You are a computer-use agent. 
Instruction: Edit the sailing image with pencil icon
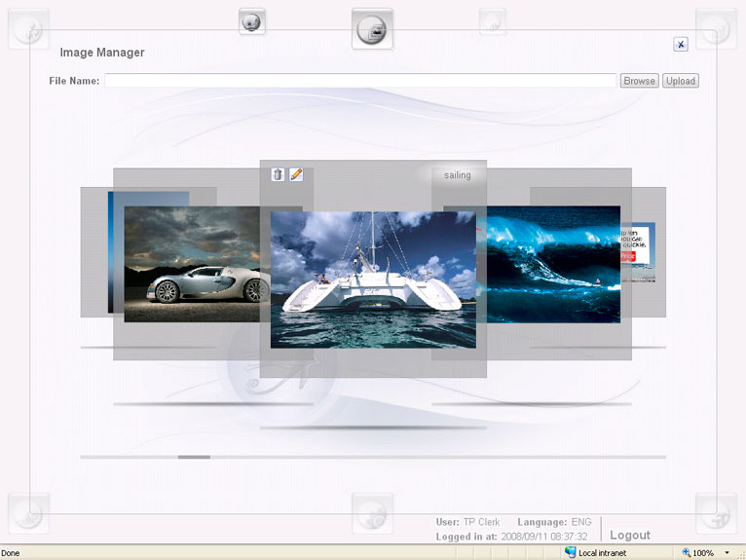tap(296, 174)
